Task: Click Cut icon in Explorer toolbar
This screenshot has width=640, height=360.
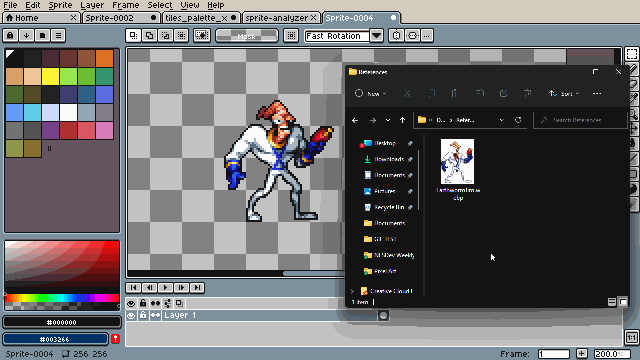Action: 407,93
